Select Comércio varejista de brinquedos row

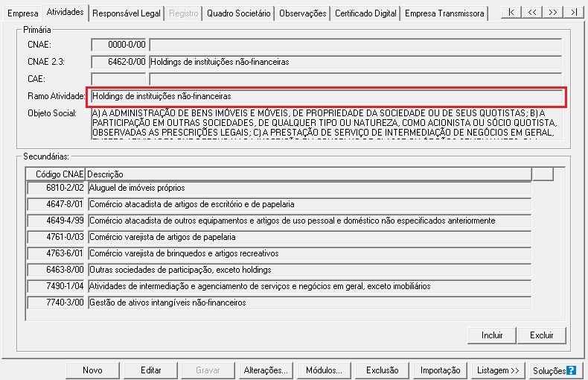(x=310, y=253)
